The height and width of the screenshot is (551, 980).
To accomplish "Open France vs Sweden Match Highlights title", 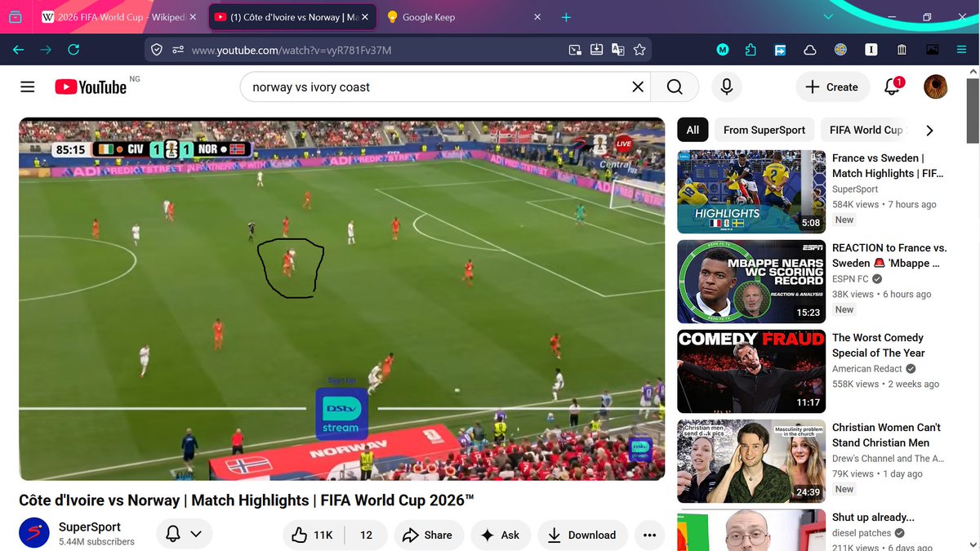I will click(888, 166).
